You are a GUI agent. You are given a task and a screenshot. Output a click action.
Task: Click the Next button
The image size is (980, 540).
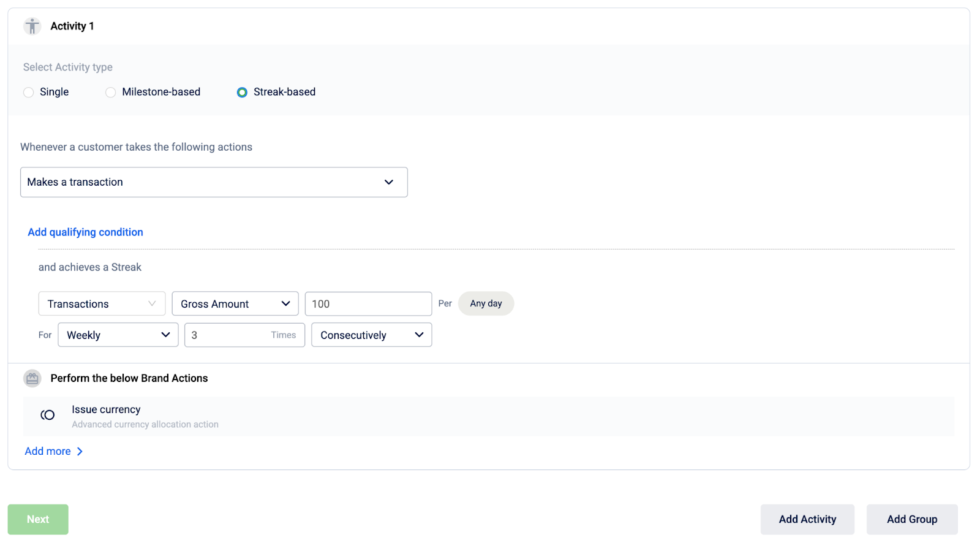click(x=38, y=520)
